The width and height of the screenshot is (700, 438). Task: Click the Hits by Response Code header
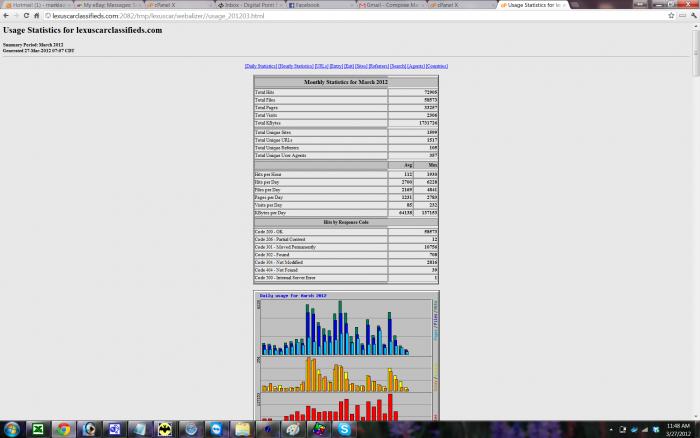point(346,222)
